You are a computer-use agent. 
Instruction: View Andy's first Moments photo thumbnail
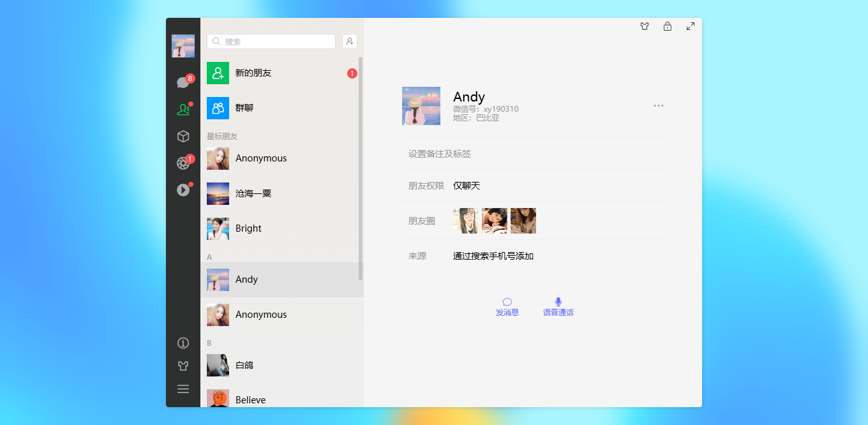[466, 220]
